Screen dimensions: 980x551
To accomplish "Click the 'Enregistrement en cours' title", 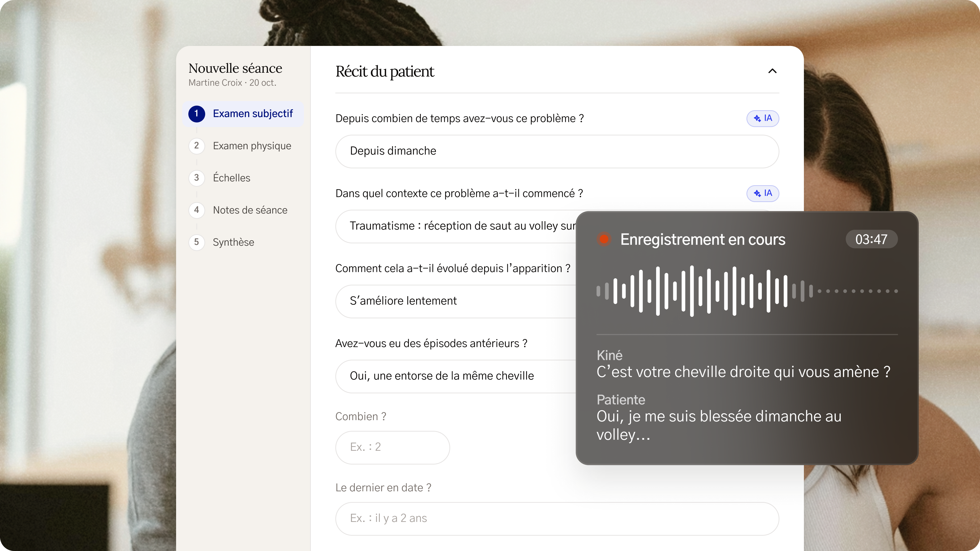I will 703,239.
